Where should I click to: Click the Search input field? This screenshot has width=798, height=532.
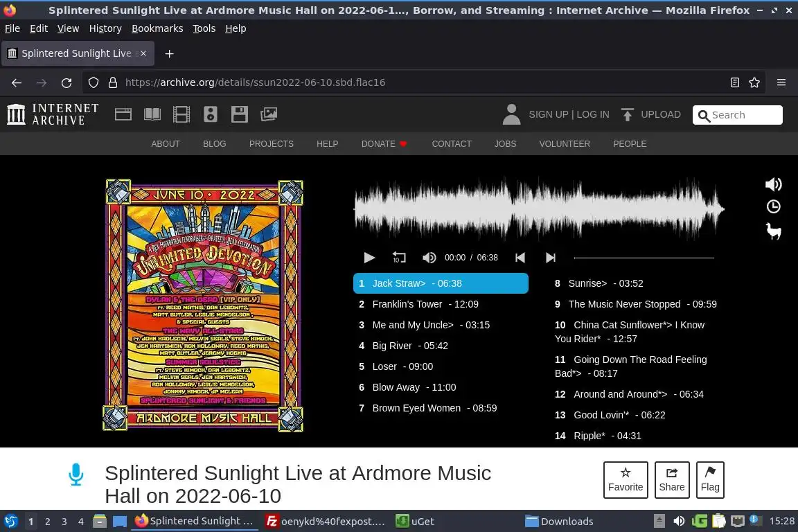738,115
